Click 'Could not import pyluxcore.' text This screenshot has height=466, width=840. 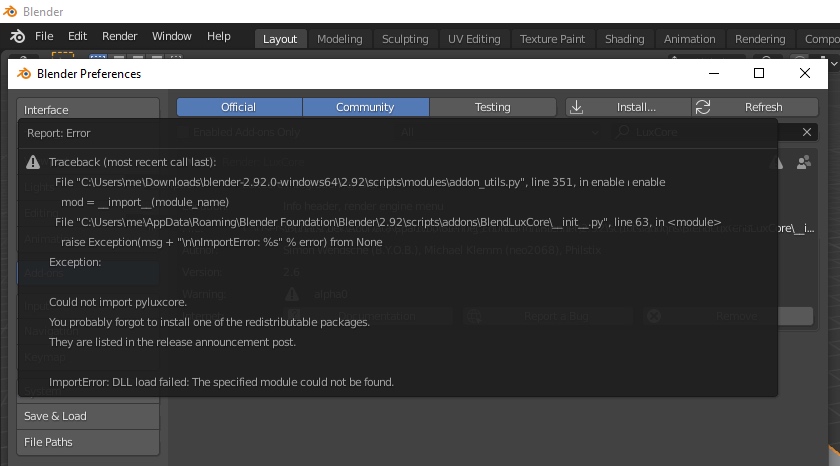(118, 302)
